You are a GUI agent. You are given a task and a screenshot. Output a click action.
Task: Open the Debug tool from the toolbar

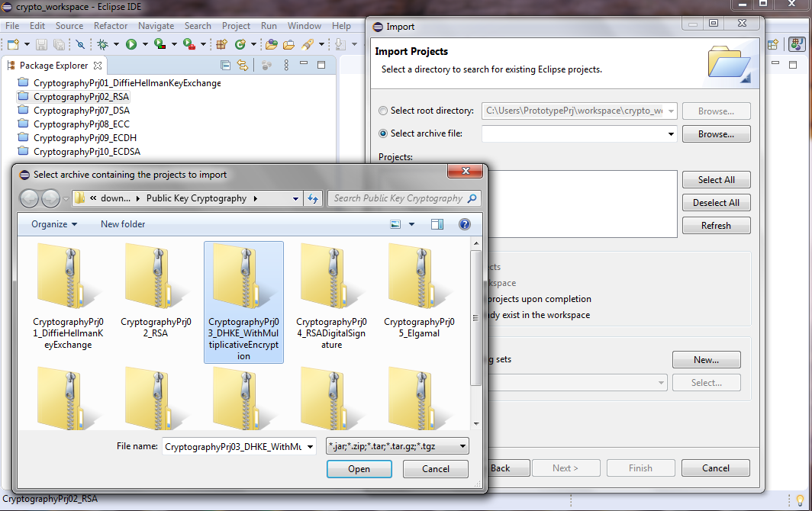point(103,43)
